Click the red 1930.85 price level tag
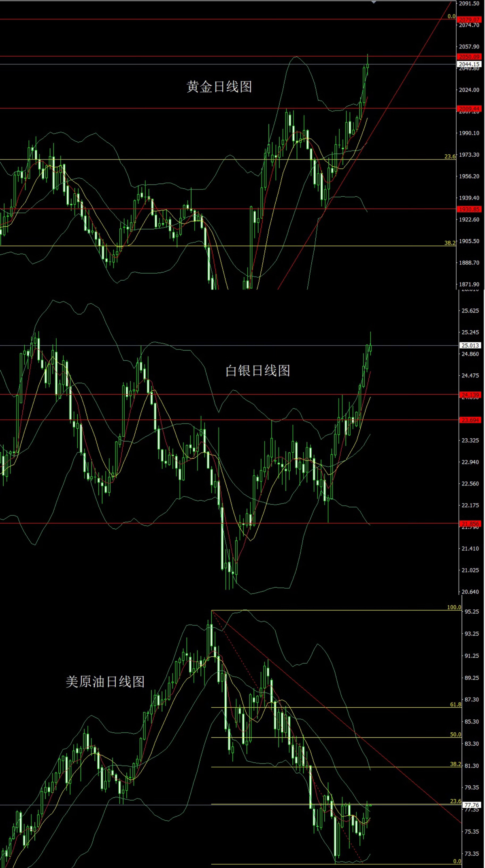The width and height of the screenshot is (485, 868). 469,209
